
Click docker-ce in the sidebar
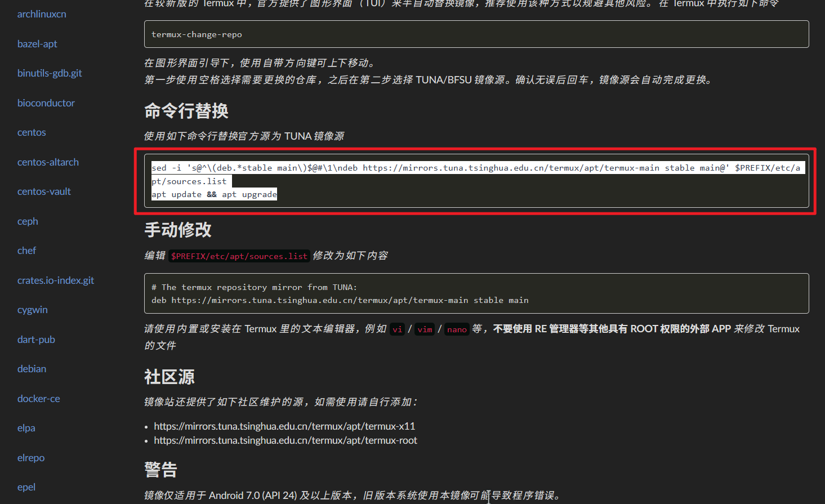click(38, 399)
